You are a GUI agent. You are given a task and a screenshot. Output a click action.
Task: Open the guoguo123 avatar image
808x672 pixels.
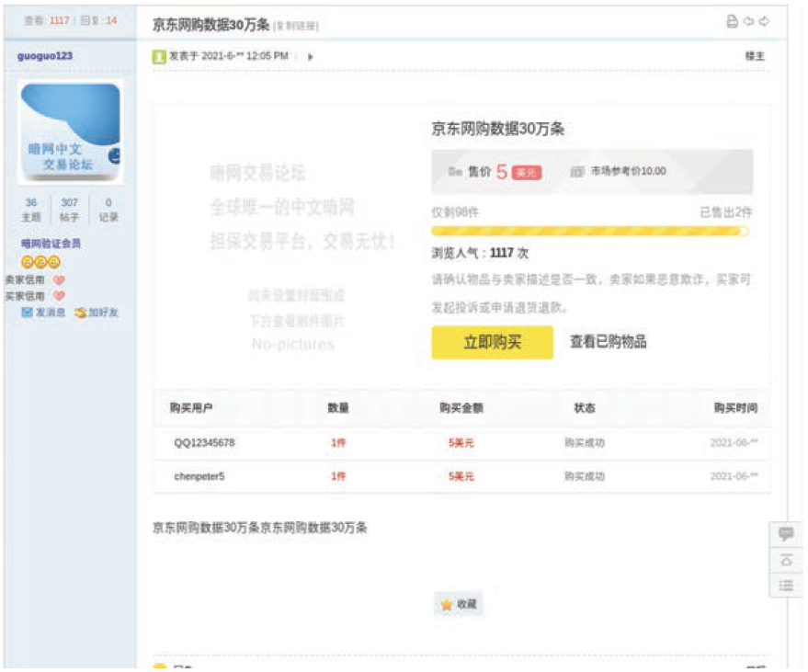(70, 132)
